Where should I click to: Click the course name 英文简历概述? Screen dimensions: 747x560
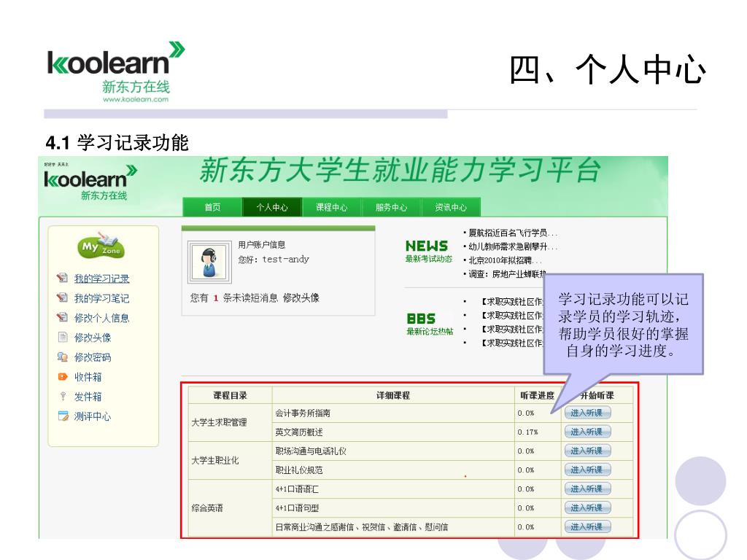(x=298, y=432)
